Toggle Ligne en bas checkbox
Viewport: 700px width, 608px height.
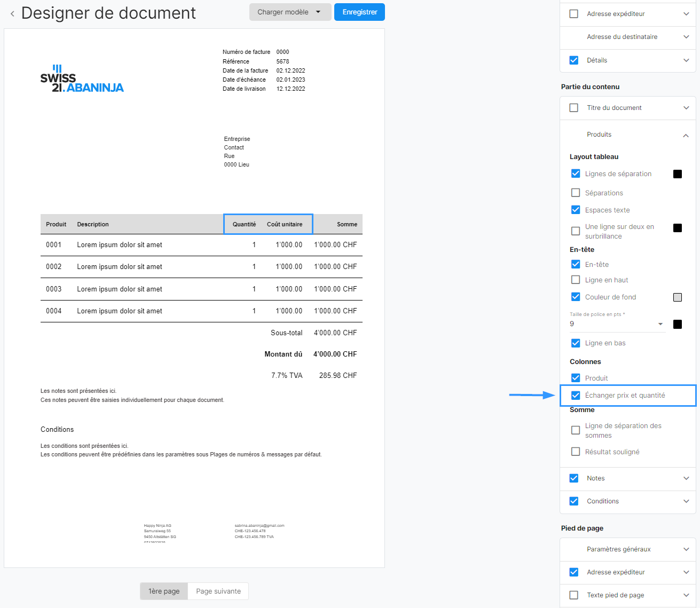576,343
